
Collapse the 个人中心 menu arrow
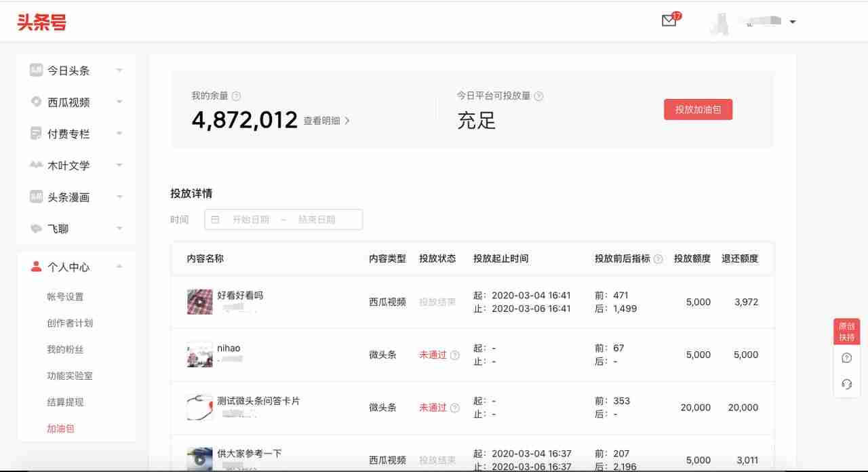coord(119,267)
